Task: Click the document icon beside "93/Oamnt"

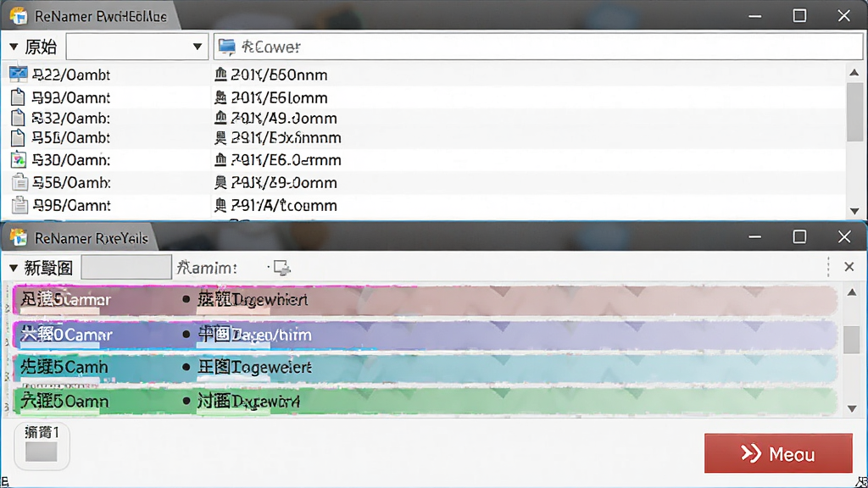Action: pos(19,97)
